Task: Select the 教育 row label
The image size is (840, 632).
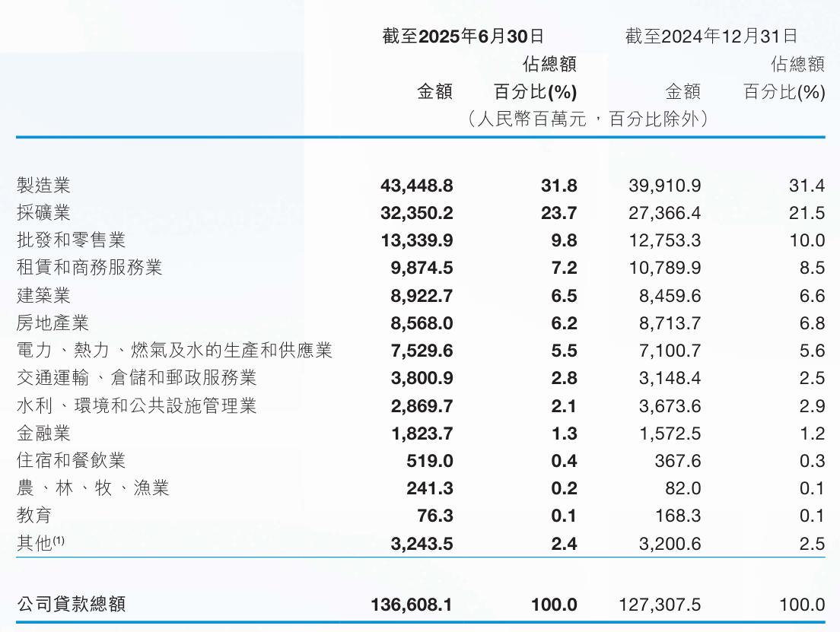Action: (x=34, y=516)
